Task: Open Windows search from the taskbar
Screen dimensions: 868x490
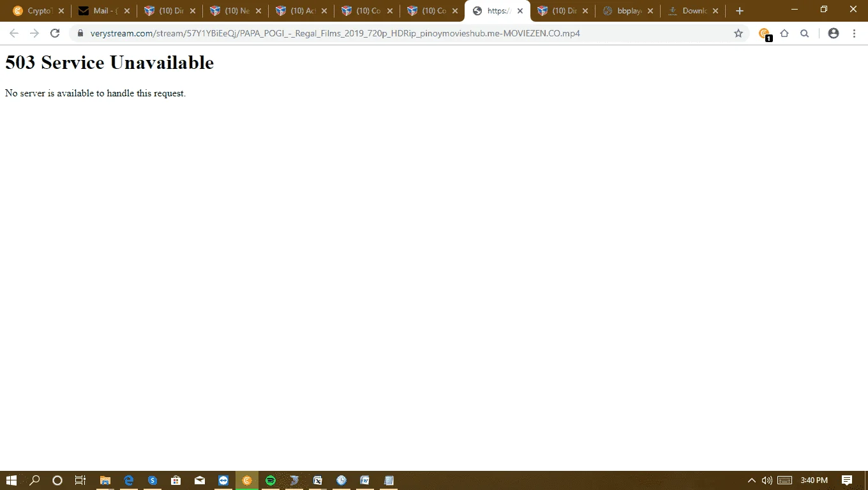Action: click(34, 480)
